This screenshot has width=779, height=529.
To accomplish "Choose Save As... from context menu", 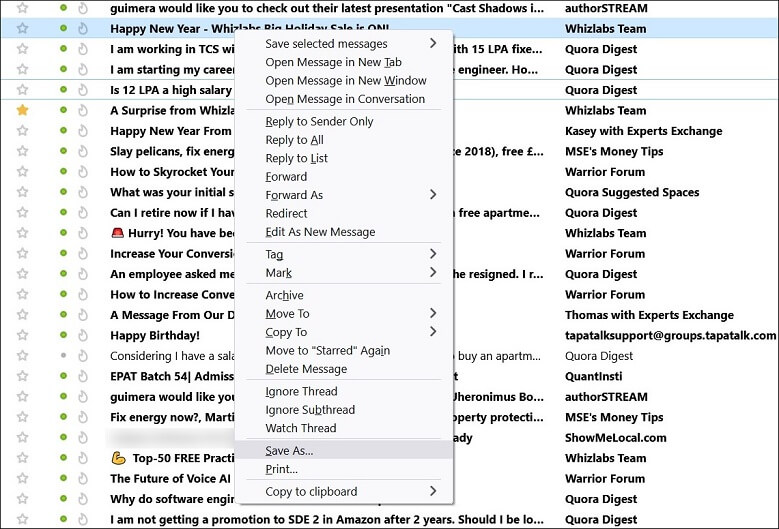I will 344,451.
